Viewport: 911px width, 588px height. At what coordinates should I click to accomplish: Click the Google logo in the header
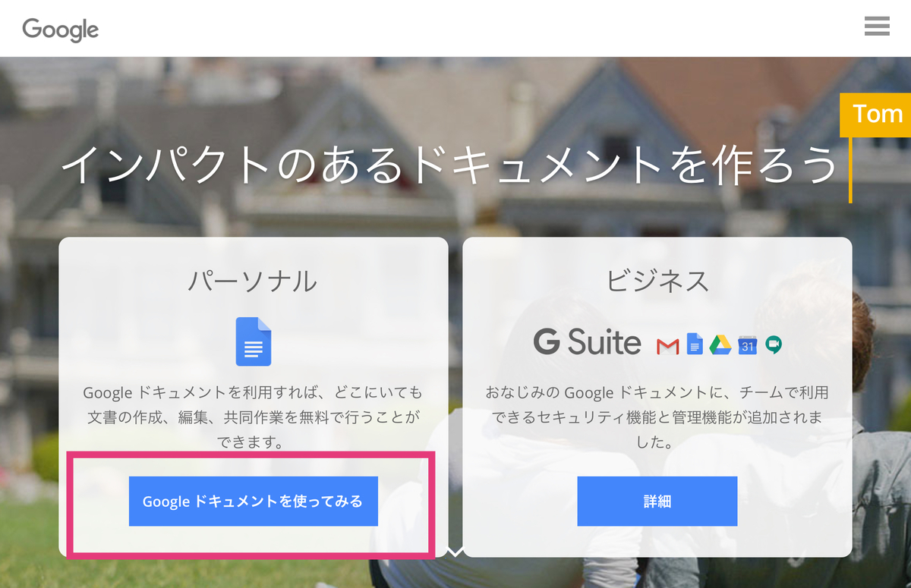[x=61, y=29]
